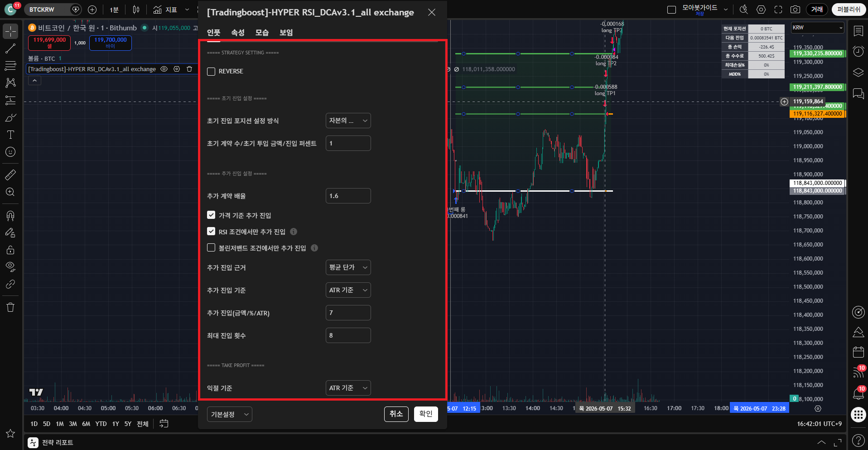Uncheck RSI 조건에서만 추가 진입
The width and height of the screenshot is (868, 450).
pos(211,231)
